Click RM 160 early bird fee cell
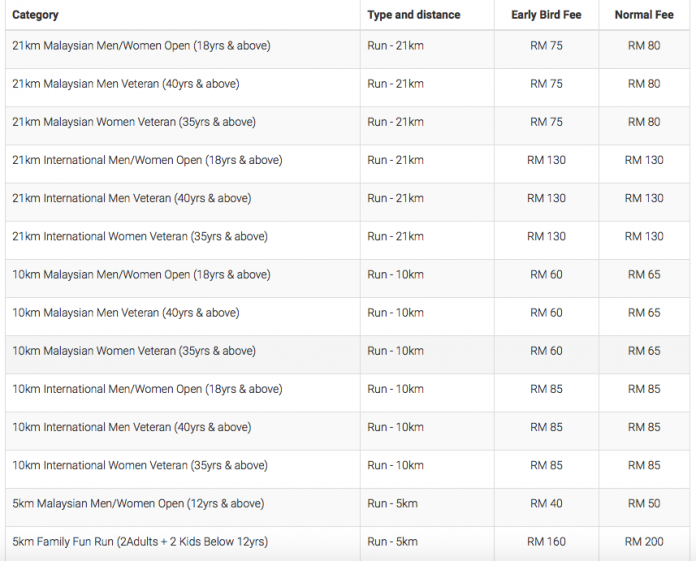This screenshot has height=561, width=696. (546, 542)
